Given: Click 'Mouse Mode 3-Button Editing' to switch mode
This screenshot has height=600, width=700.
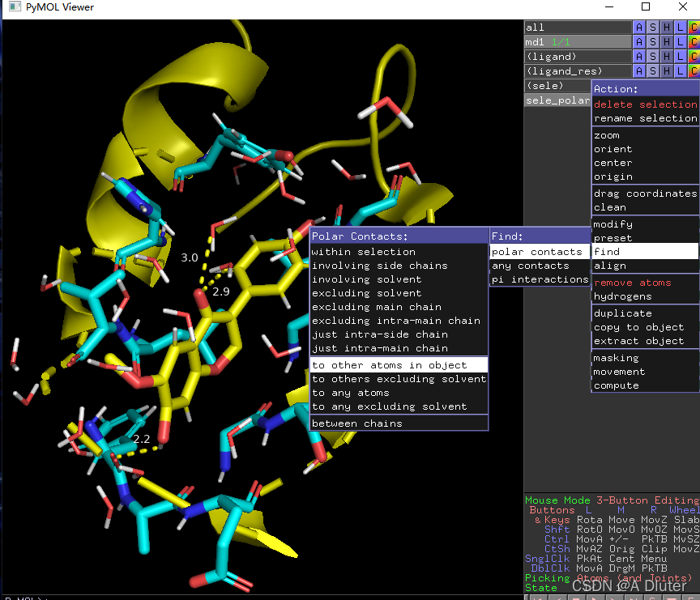Looking at the screenshot, I should pyautogui.click(x=612, y=500).
